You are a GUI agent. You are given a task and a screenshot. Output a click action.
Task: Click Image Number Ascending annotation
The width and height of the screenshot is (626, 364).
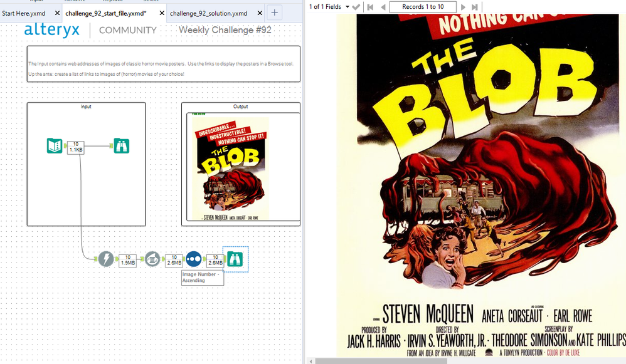pyautogui.click(x=203, y=278)
